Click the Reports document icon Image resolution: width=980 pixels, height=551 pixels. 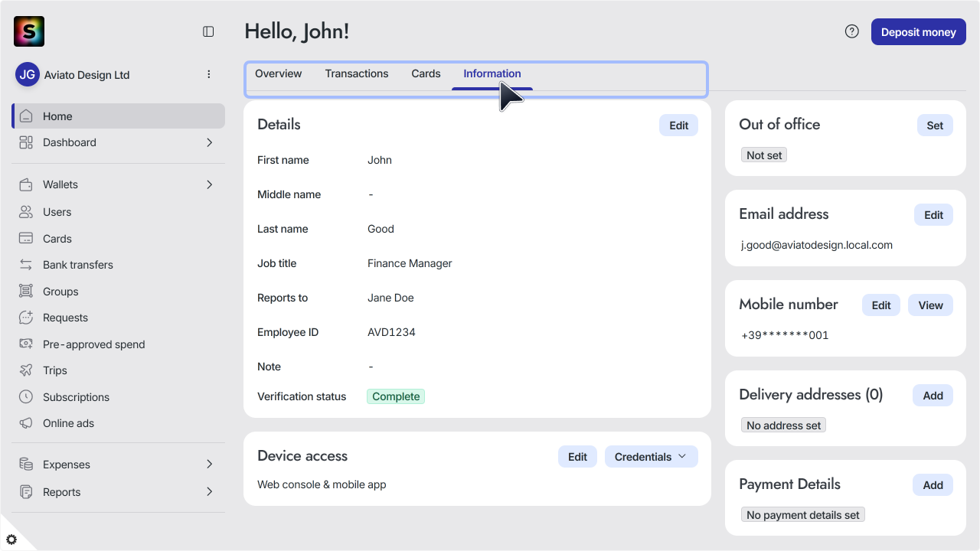pos(26,492)
